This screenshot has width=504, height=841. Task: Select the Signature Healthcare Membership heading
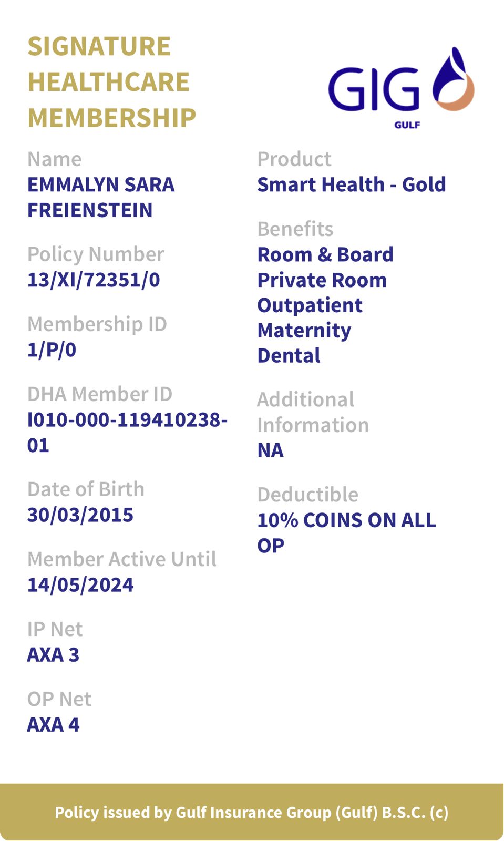click(x=111, y=82)
